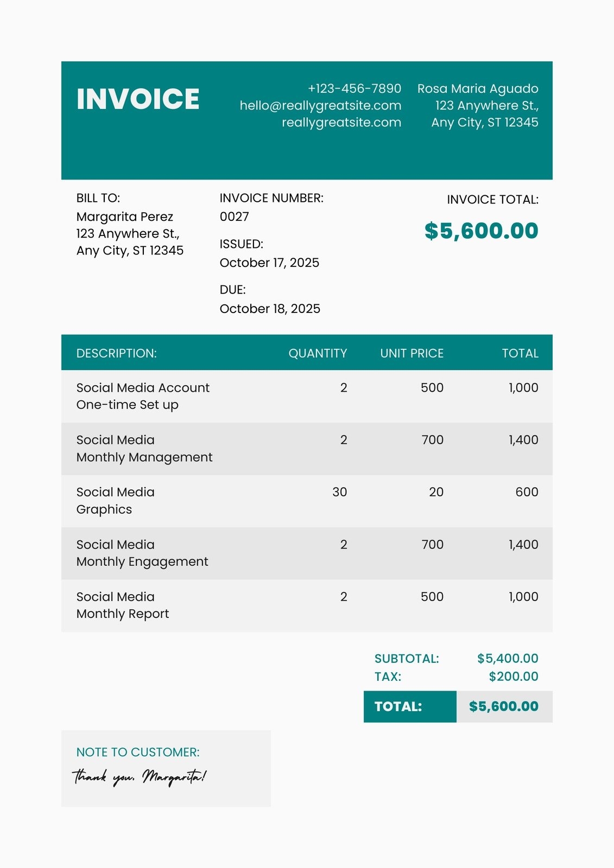
Task: Click the issued date October 17, 2025
Action: [269, 263]
